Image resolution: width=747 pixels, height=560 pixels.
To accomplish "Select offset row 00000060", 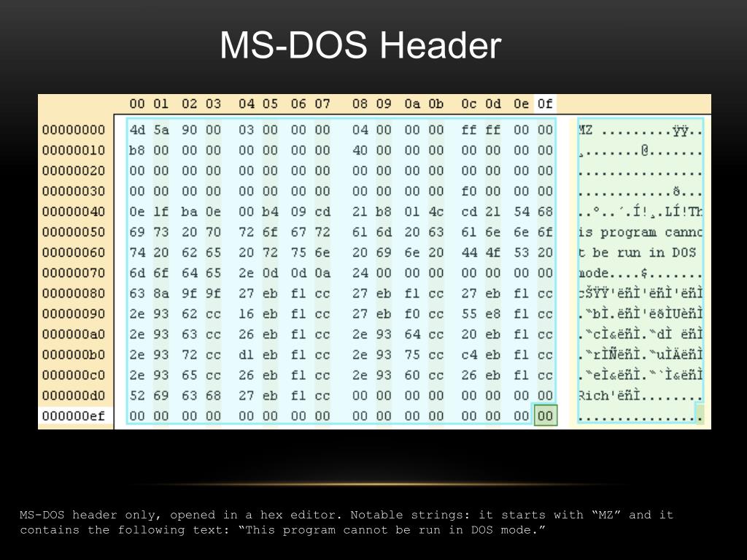I will tap(74, 253).
